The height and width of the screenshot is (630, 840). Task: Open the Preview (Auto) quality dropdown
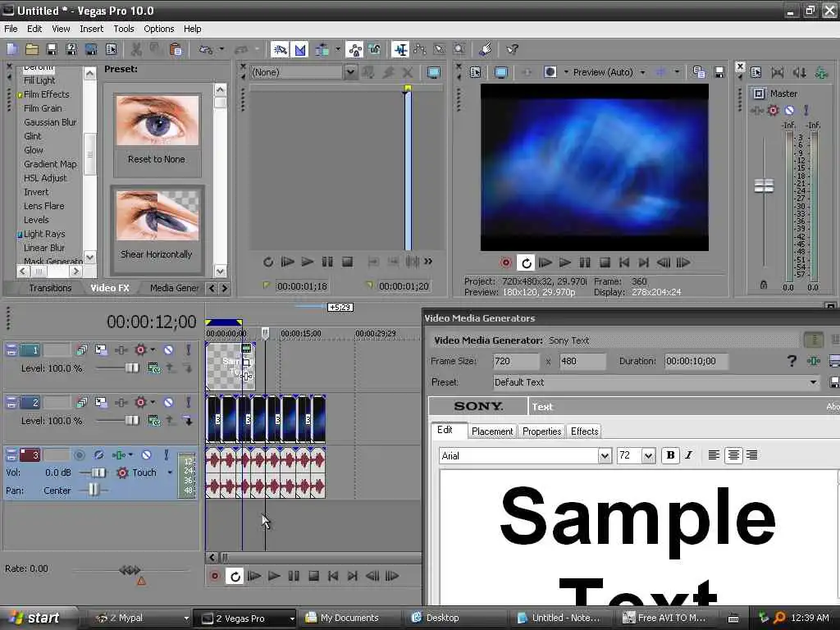(642, 72)
